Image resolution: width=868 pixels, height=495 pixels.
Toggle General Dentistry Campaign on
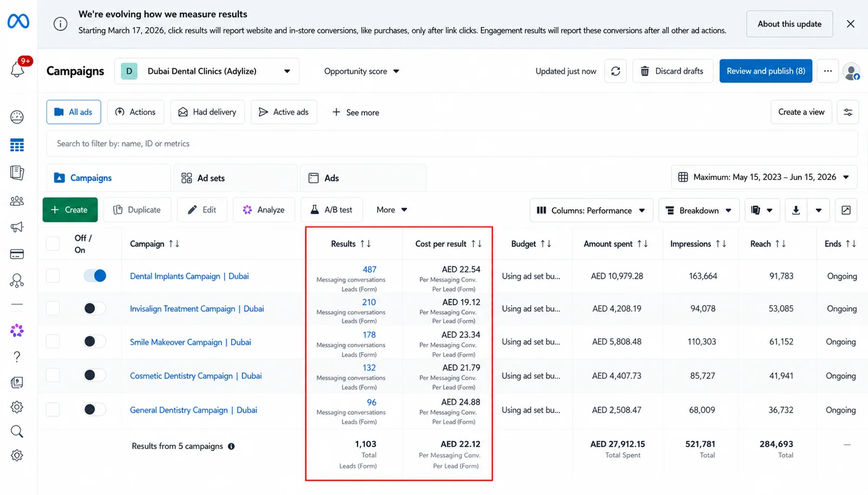95,409
